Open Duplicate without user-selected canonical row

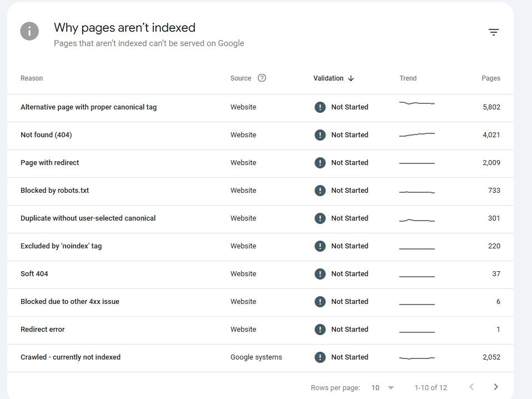(x=260, y=219)
